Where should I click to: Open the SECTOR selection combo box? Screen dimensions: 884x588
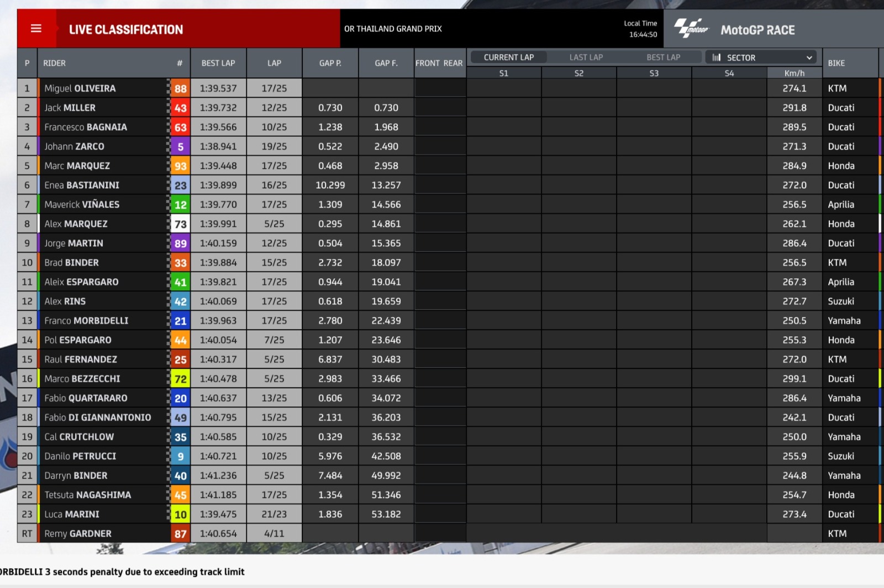click(x=762, y=57)
